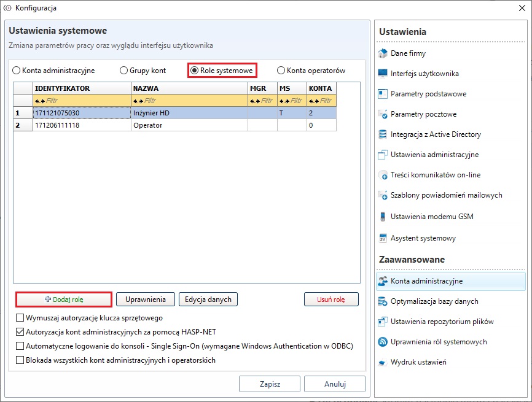532x402 pixels.
Task: Click the Zapisz button
Action: coord(269,384)
